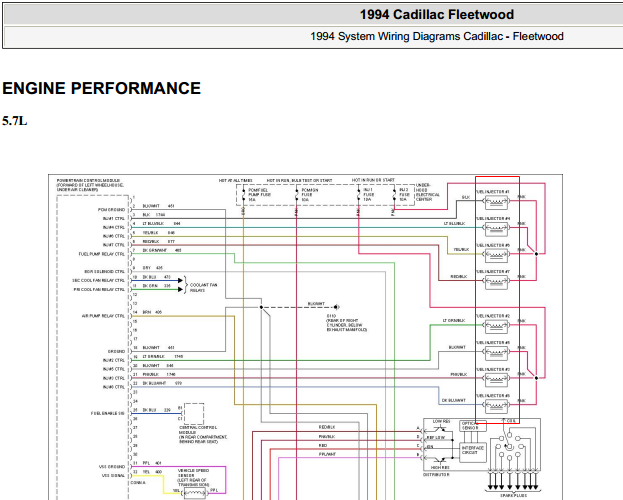Click the 'HOT AT ALL TIMES' label
The width and height of the screenshot is (623, 500).
click(235, 180)
